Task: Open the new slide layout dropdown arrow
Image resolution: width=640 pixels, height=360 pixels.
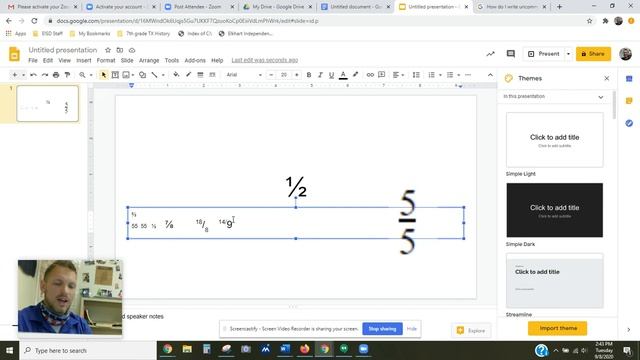Action: click(x=23, y=75)
